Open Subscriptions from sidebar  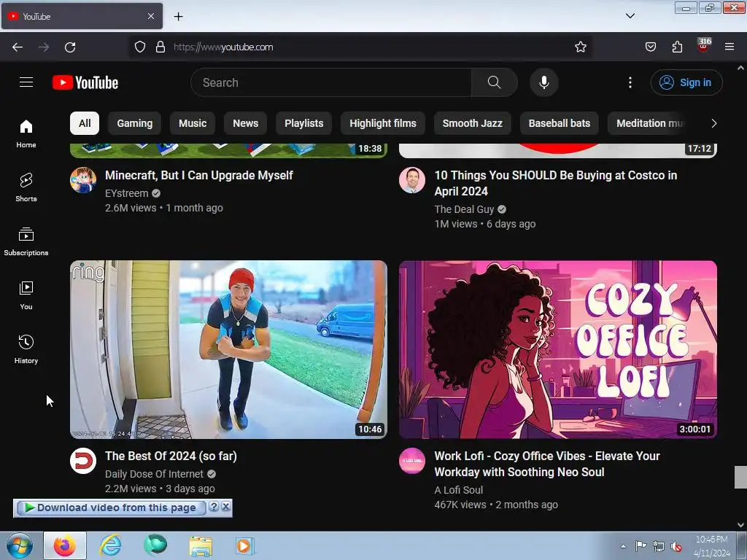tap(26, 241)
